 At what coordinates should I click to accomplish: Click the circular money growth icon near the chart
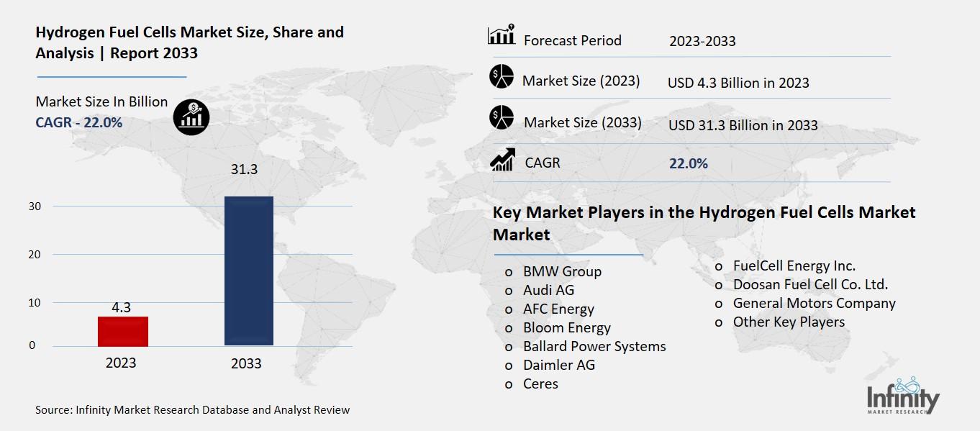(x=191, y=117)
